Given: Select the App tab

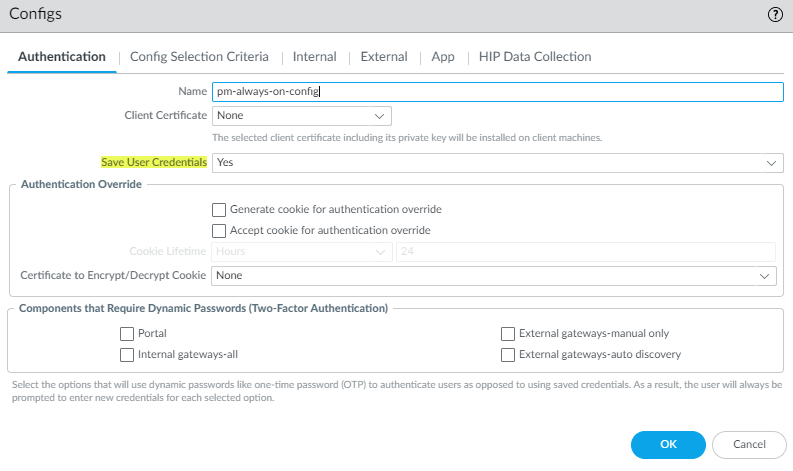Looking at the screenshot, I should pyautogui.click(x=443, y=57).
